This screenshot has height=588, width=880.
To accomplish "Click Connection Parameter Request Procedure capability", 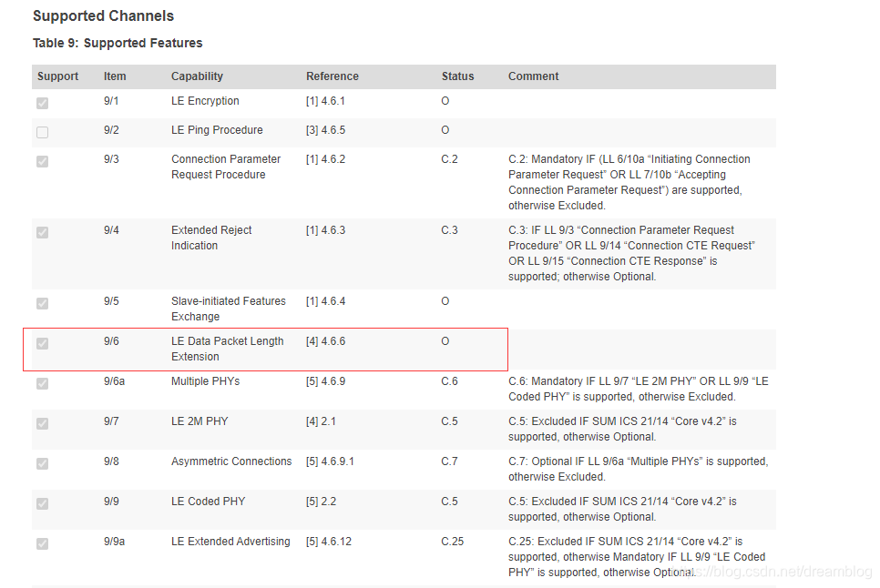I will [x=226, y=167].
